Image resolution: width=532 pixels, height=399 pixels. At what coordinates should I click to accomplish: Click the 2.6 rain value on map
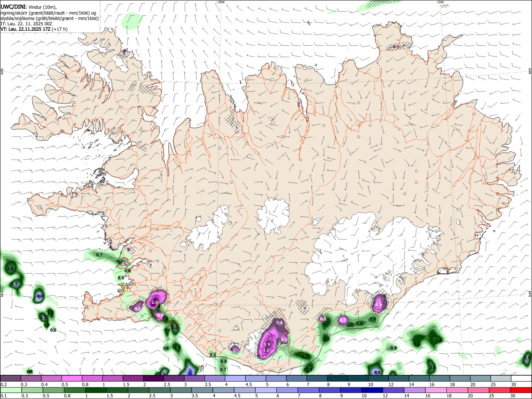[10, 269]
